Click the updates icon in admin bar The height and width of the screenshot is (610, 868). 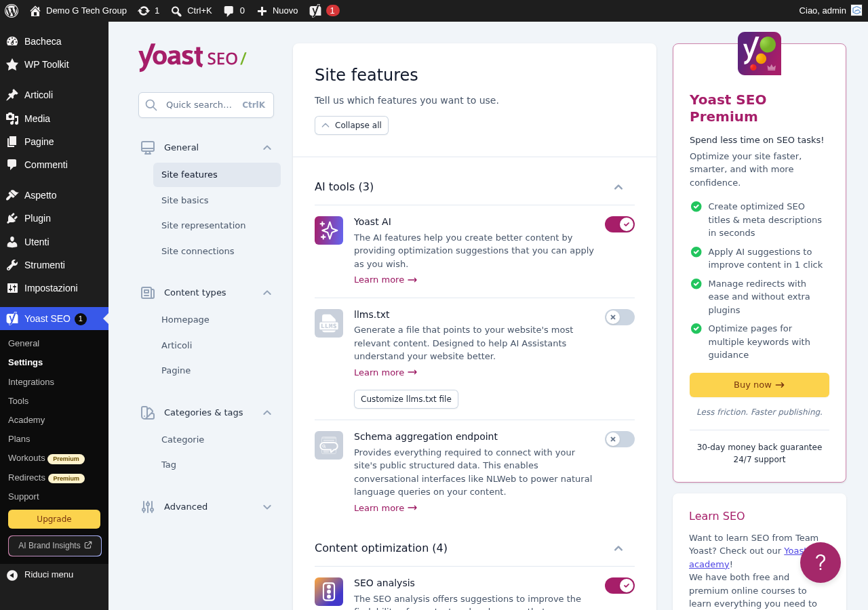coord(149,10)
